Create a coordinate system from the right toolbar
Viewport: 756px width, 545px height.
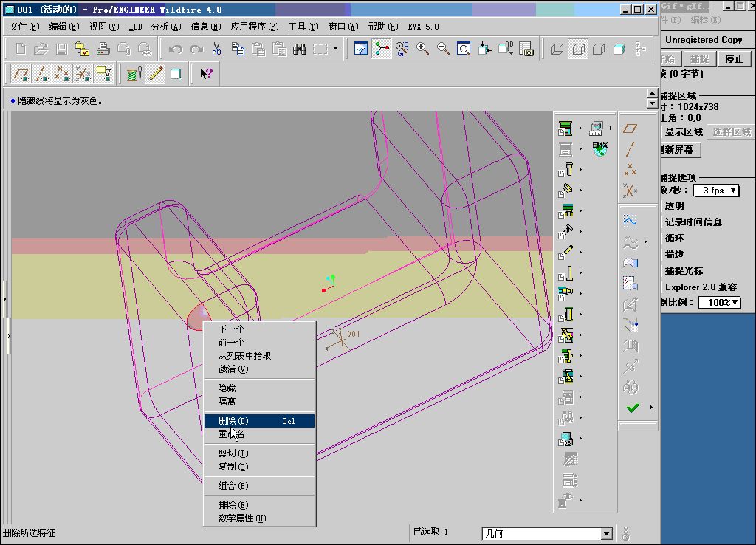click(x=630, y=191)
